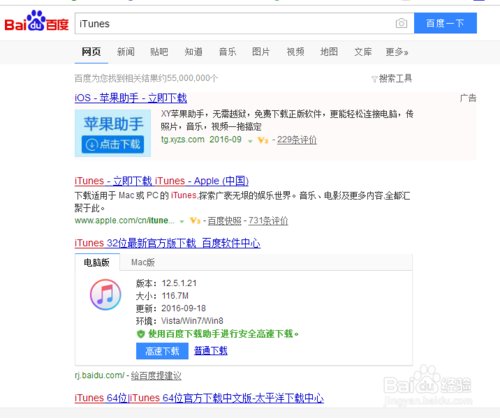Click the 使用百度下载助手进行安全高速下载 link

click(x=223, y=334)
